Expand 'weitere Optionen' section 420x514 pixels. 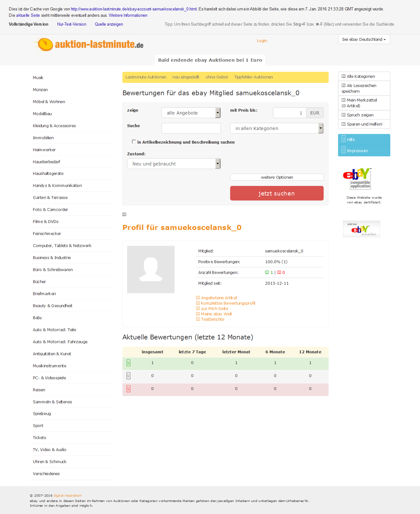pos(277,177)
